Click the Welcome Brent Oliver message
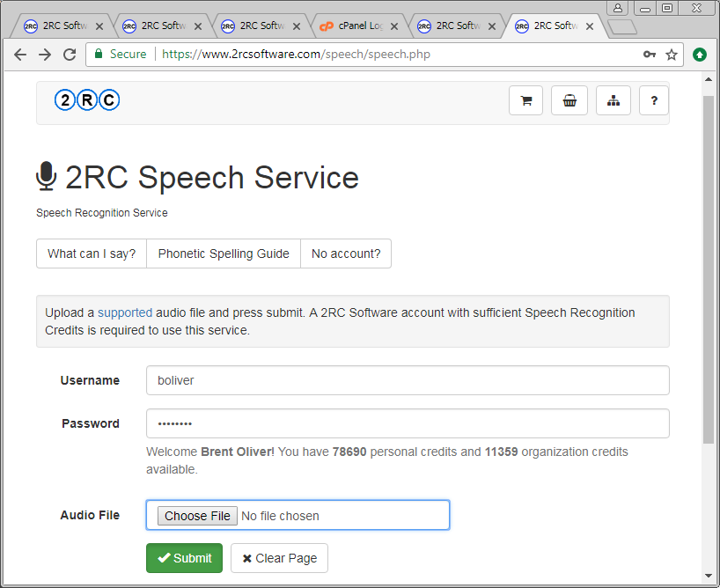 pyautogui.click(x=387, y=460)
